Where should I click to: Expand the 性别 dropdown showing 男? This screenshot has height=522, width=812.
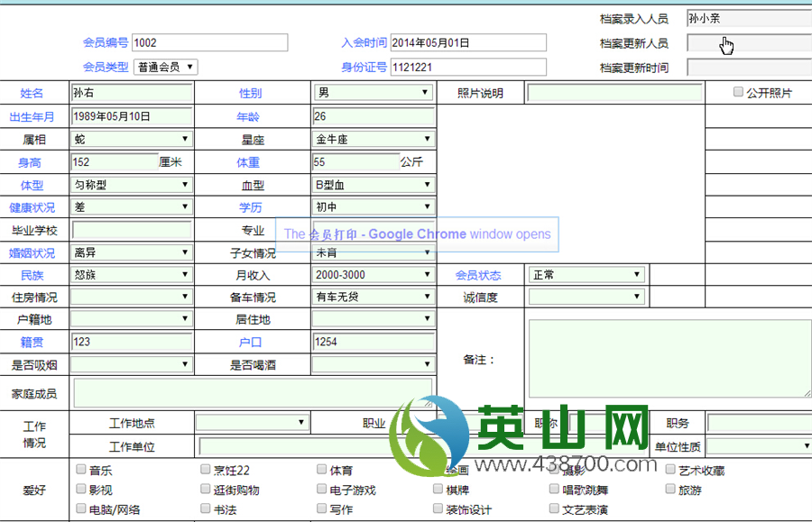click(373, 93)
